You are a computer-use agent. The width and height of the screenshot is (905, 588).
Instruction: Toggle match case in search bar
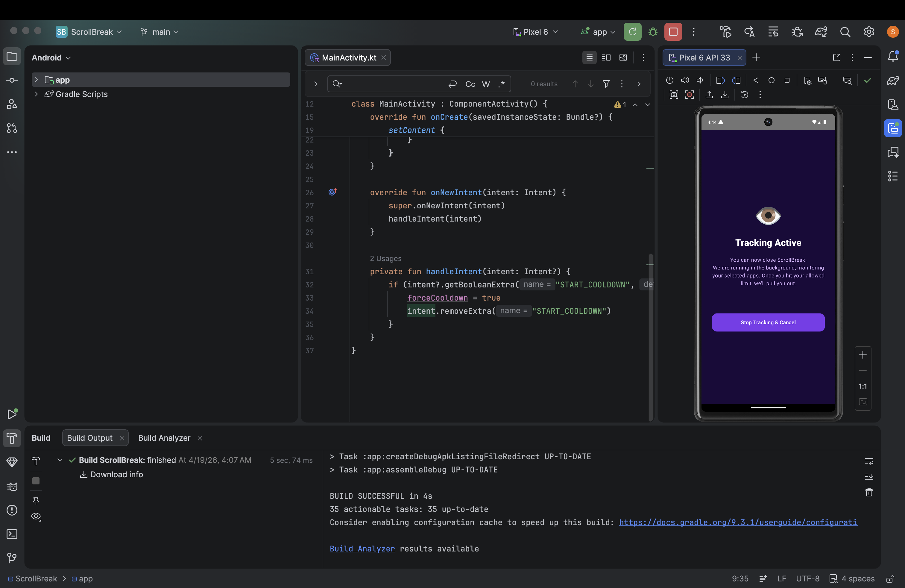[470, 84]
